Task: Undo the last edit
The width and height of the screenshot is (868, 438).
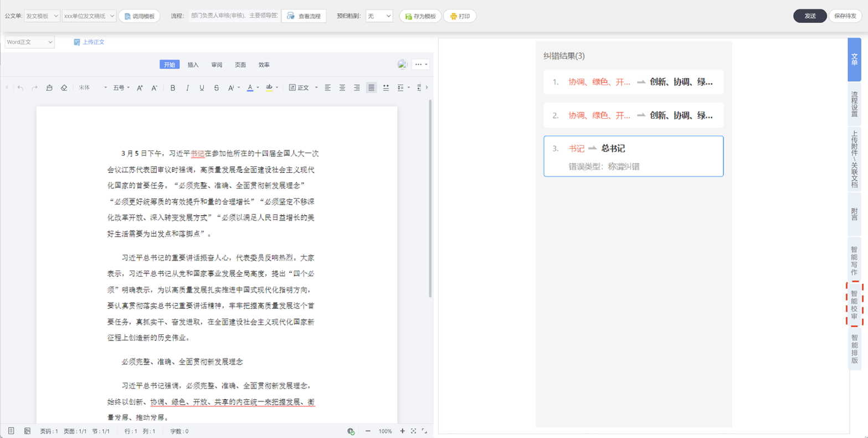Action: point(20,88)
